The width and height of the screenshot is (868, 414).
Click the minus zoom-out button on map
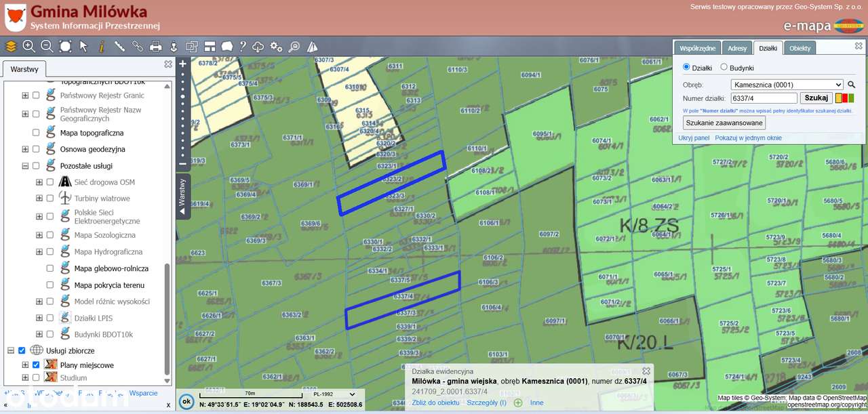[182, 163]
